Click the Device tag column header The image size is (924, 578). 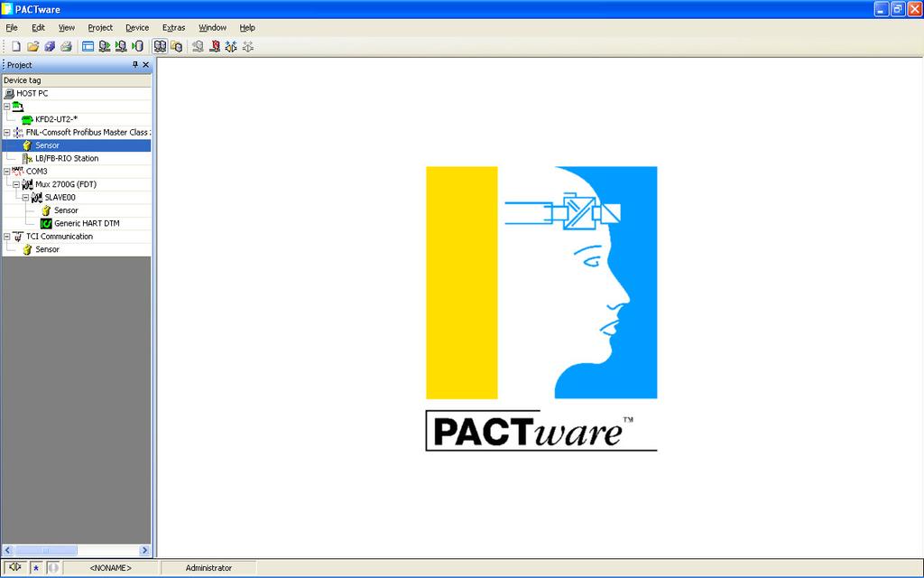point(77,80)
